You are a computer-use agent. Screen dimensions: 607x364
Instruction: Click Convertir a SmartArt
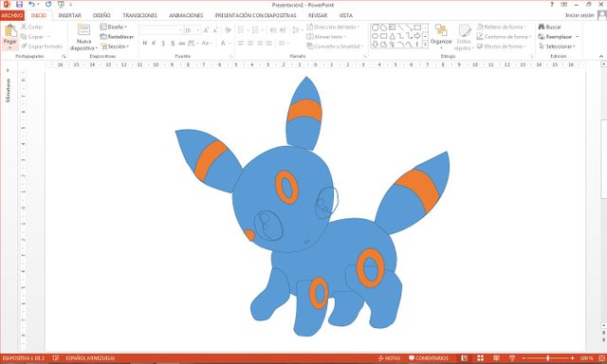click(x=335, y=46)
